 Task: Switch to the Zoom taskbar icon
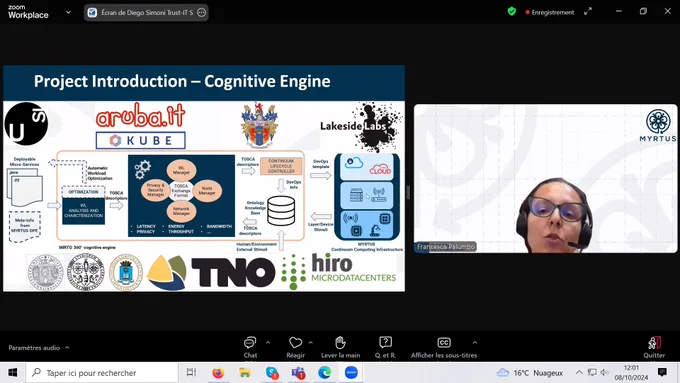(351, 373)
